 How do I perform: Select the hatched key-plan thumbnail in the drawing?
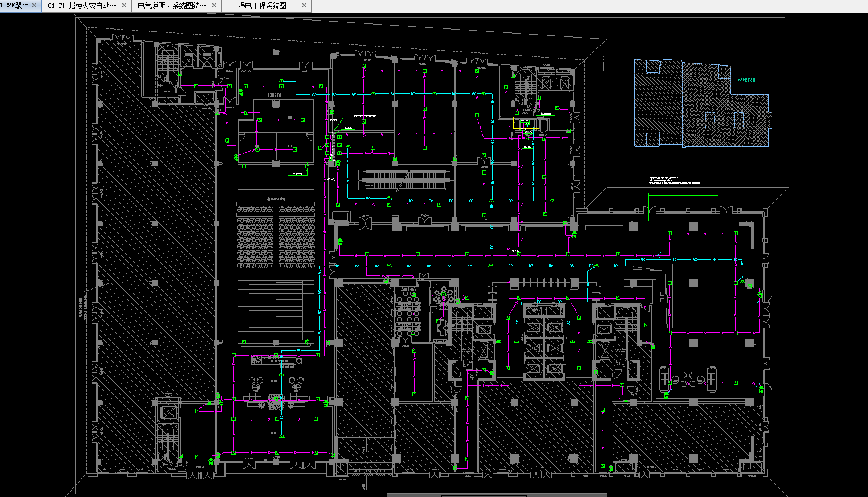[x=703, y=103]
